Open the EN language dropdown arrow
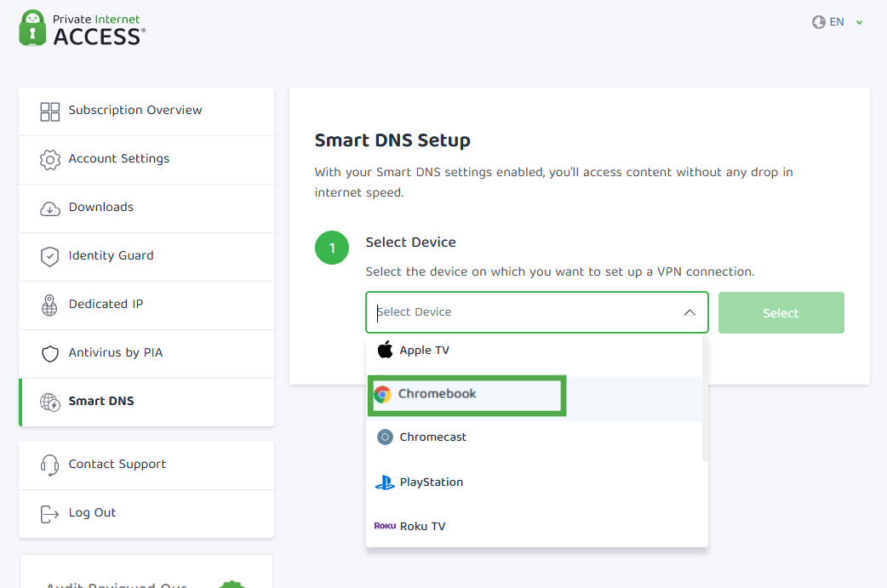This screenshot has width=887, height=588. click(x=859, y=23)
